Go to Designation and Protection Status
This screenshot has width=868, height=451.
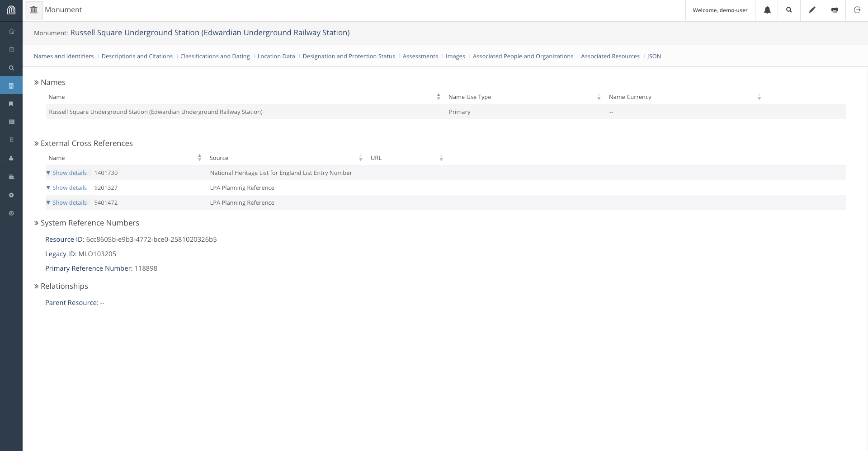(349, 56)
